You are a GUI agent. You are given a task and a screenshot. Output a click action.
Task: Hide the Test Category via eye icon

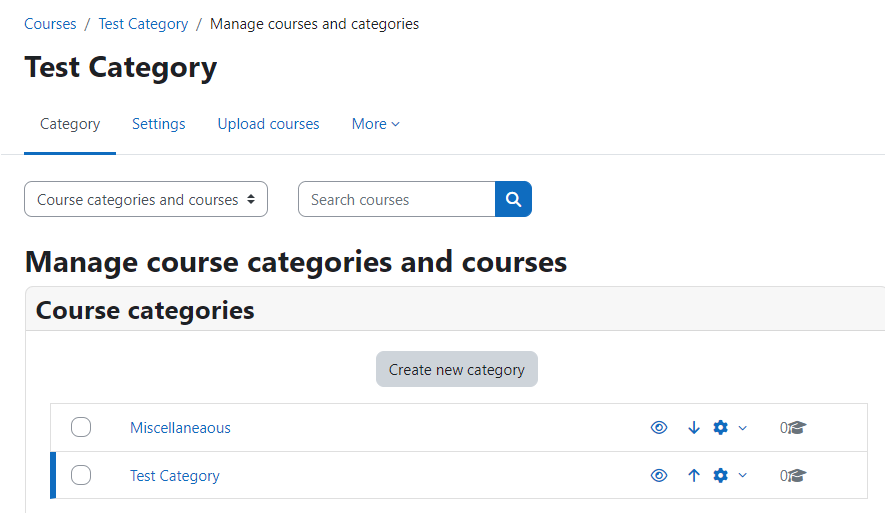point(659,476)
